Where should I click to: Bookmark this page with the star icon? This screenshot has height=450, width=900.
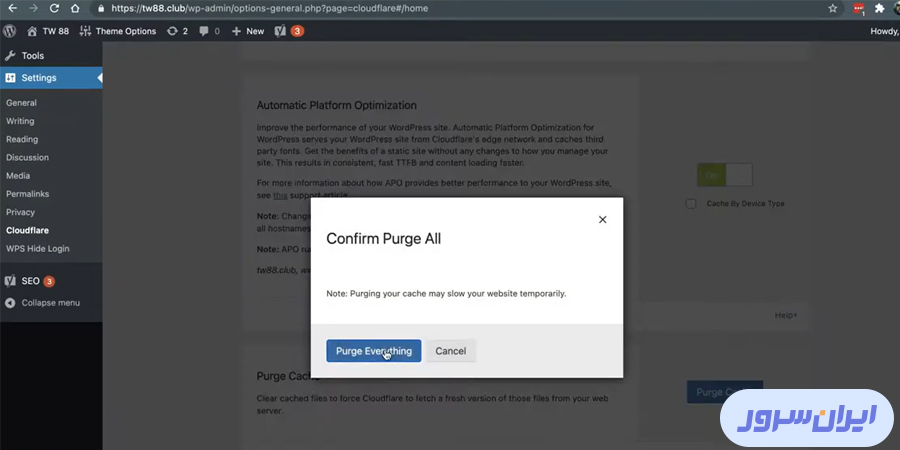point(832,9)
